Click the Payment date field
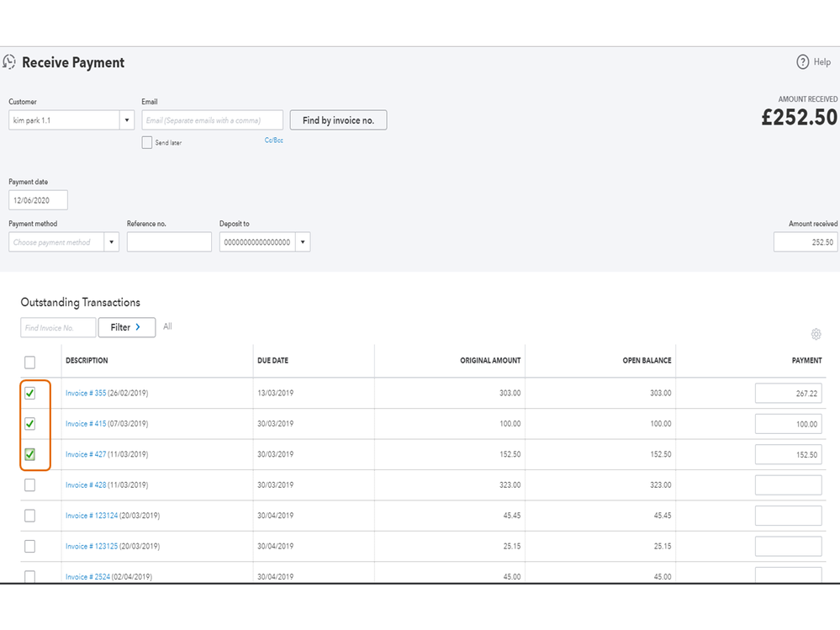 pyautogui.click(x=38, y=200)
